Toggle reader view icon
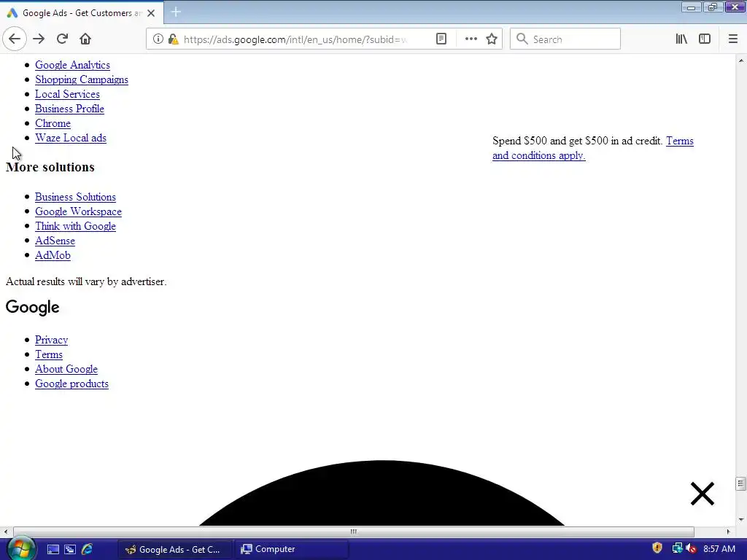The image size is (747, 560). [441, 39]
